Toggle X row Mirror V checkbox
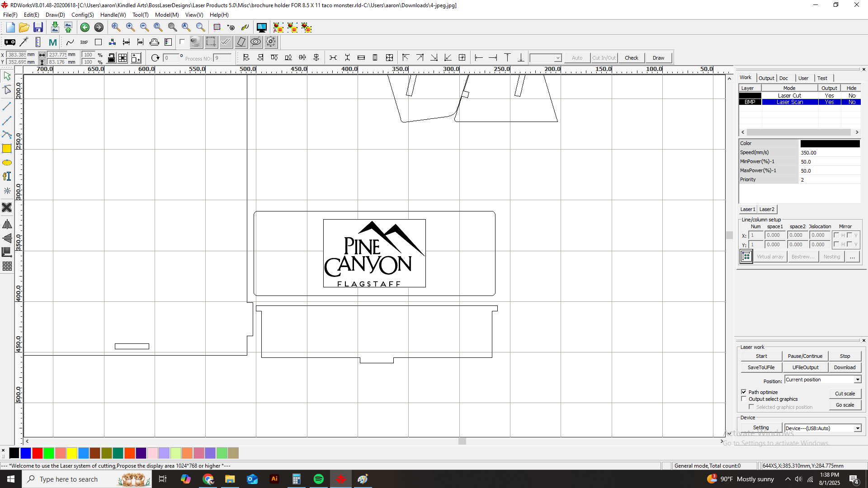Screen dimensions: 868x488 click(x=849, y=235)
